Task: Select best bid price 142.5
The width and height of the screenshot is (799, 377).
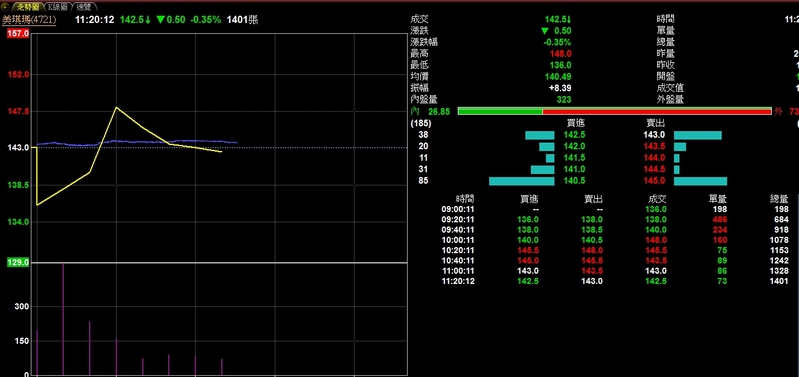Action: click(x=574, y=135)
